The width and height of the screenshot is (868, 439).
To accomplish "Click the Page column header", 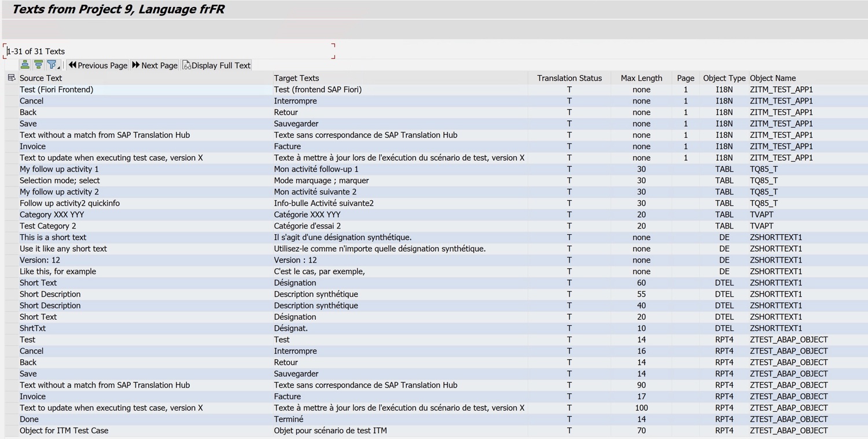I will click(685, 78).
